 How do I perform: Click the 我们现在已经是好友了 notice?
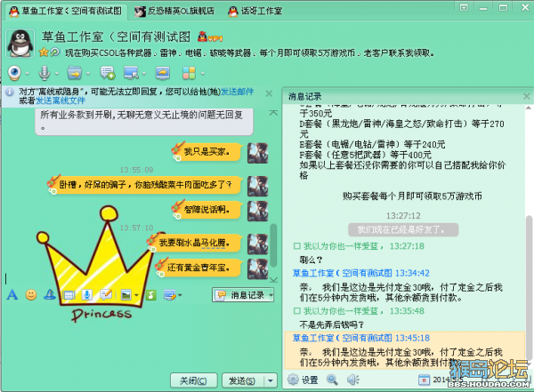tap(403, 229)
